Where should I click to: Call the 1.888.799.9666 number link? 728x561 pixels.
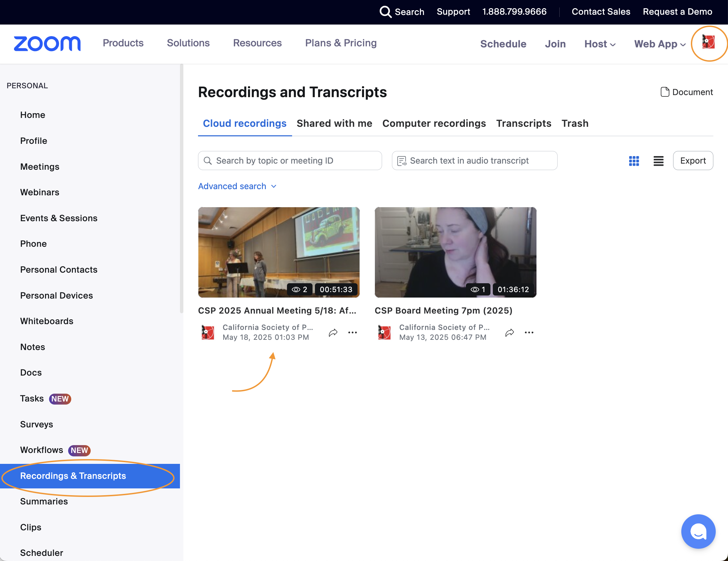514,12
